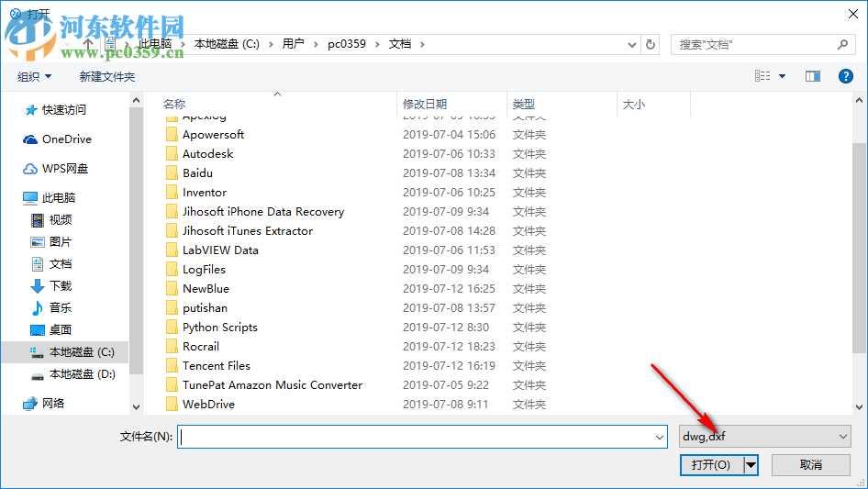Click 用户 in breadcrumb path
The width and height of the screenshot is (868, 489).
click(x=293, y=44)
